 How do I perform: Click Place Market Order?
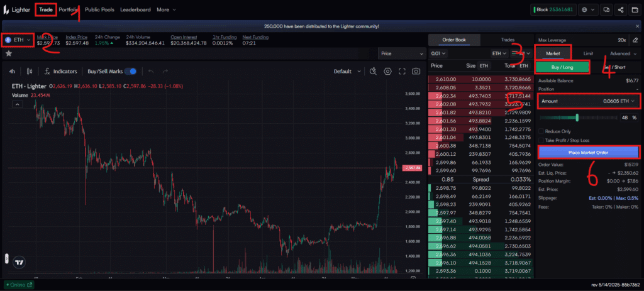point(589,152)
